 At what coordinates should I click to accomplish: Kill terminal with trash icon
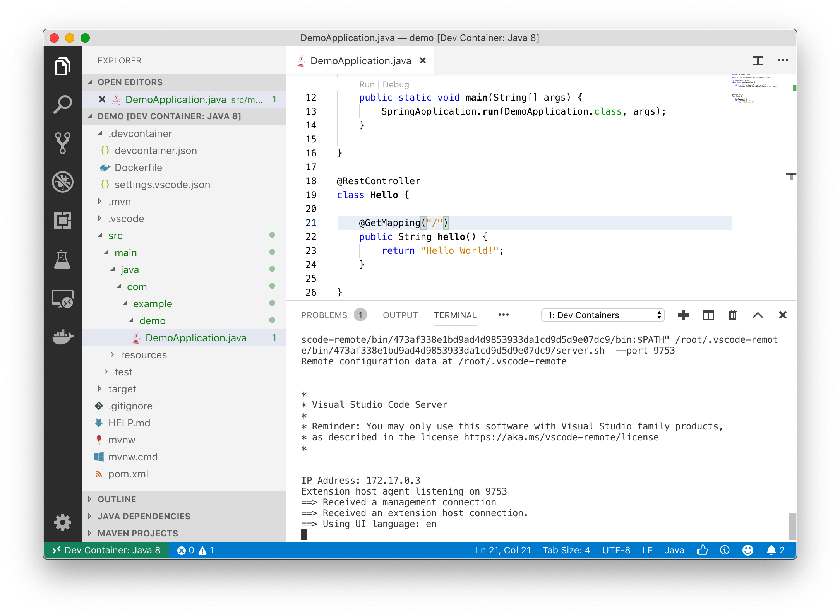(x=732, y=315)
